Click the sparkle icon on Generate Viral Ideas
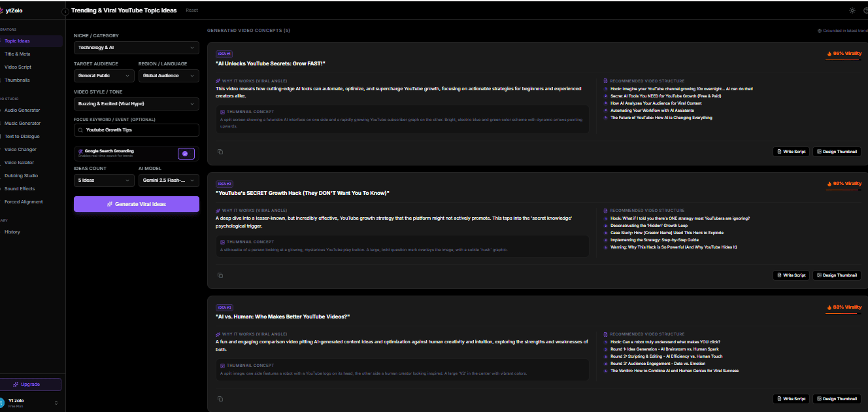Image resolution: width=868 pixels, height=412 pixels. 110,204
